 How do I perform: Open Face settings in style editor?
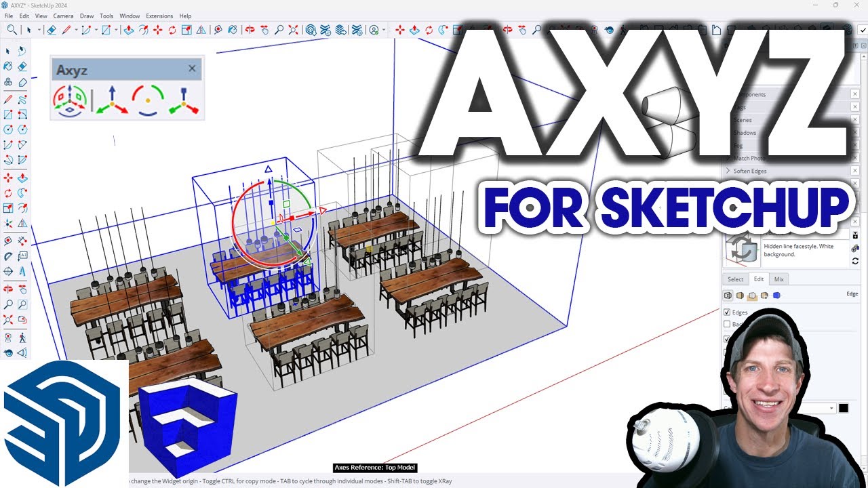(740, 296)
